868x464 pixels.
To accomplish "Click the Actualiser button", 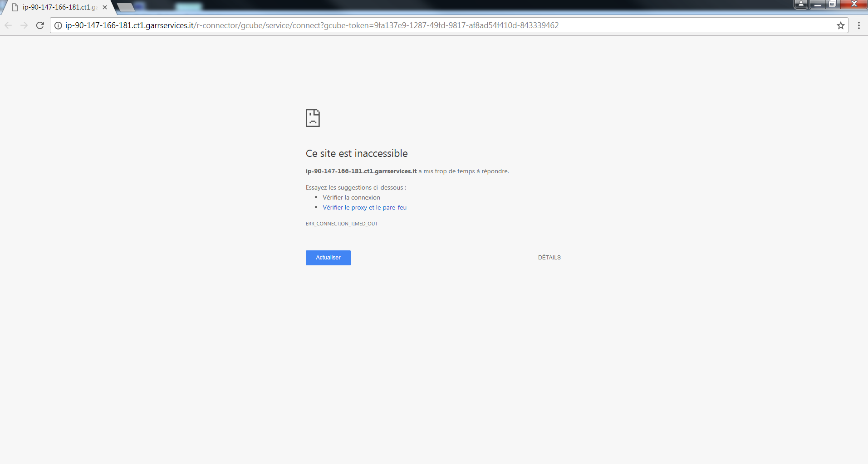I will (x=328, y=258).
